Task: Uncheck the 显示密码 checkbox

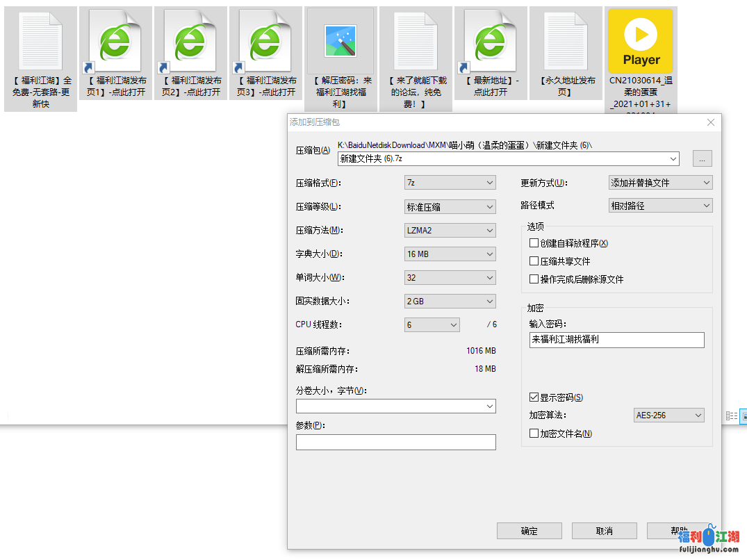Action: [534, 397]
